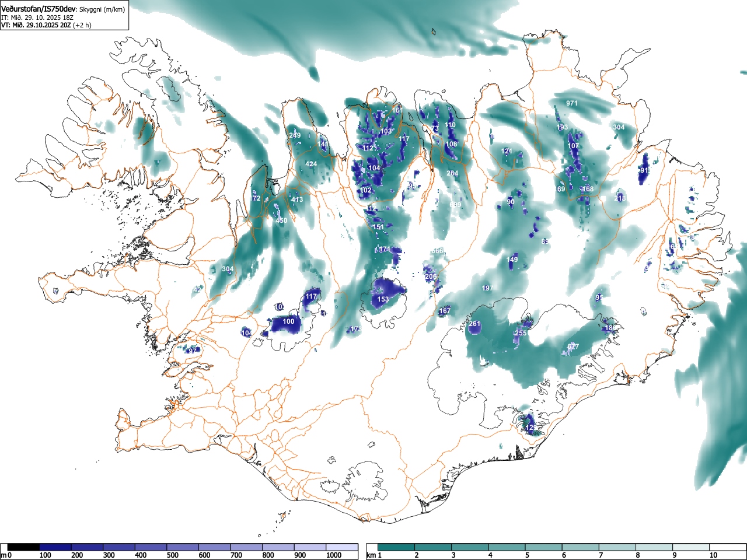The width and height of the screenshot is (747, 560).
Task: Click the 450 visibility value on map
Action: [281, 220]
